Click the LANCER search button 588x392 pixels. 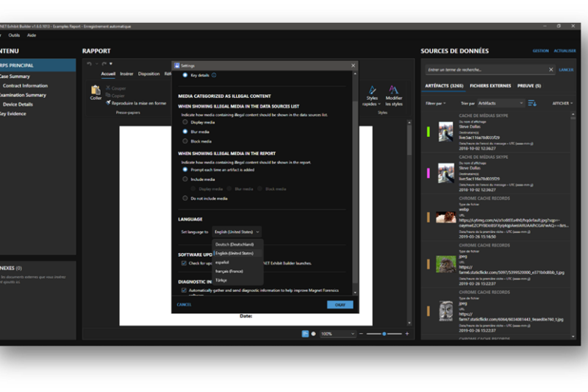tap(566, 70)
